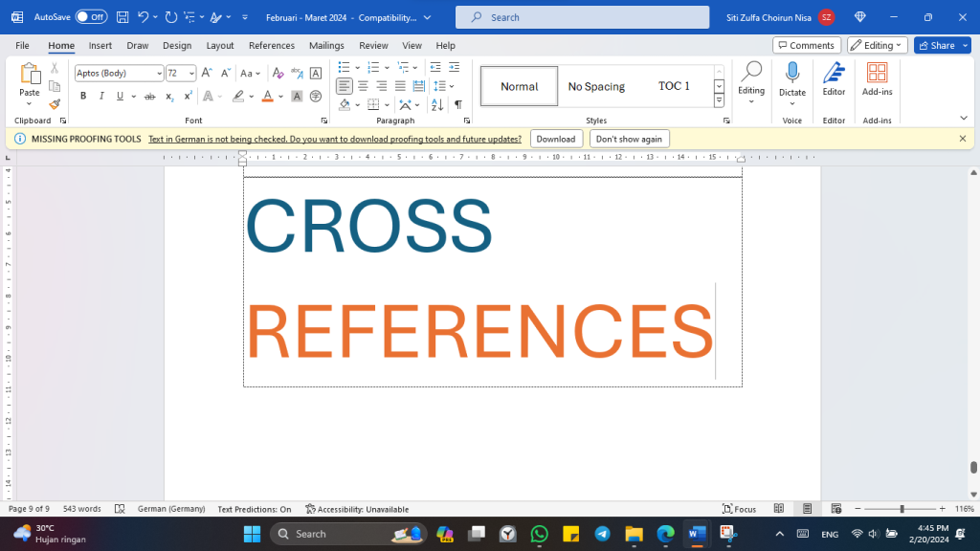The image size is (980, 551).
Task: Select the subscript option
Action: click(170, 96)
